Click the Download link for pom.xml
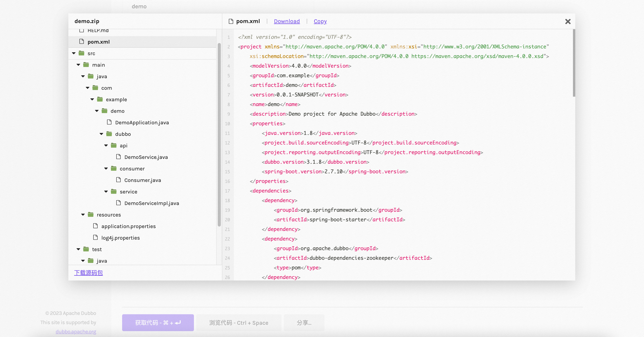Screen dimensions: 644x337 click(287, 21)
